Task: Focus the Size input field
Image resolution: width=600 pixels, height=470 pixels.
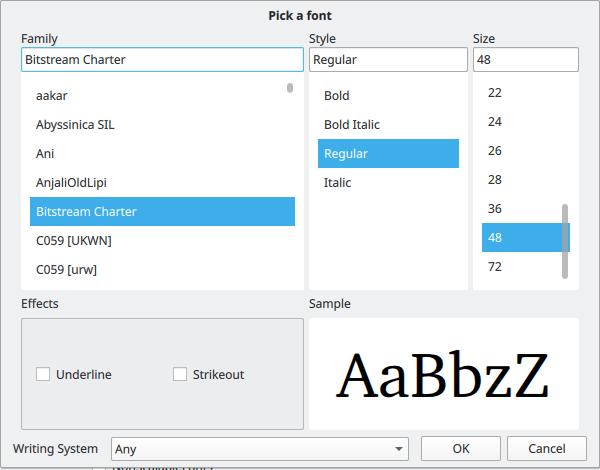Action: click(525, 60)
